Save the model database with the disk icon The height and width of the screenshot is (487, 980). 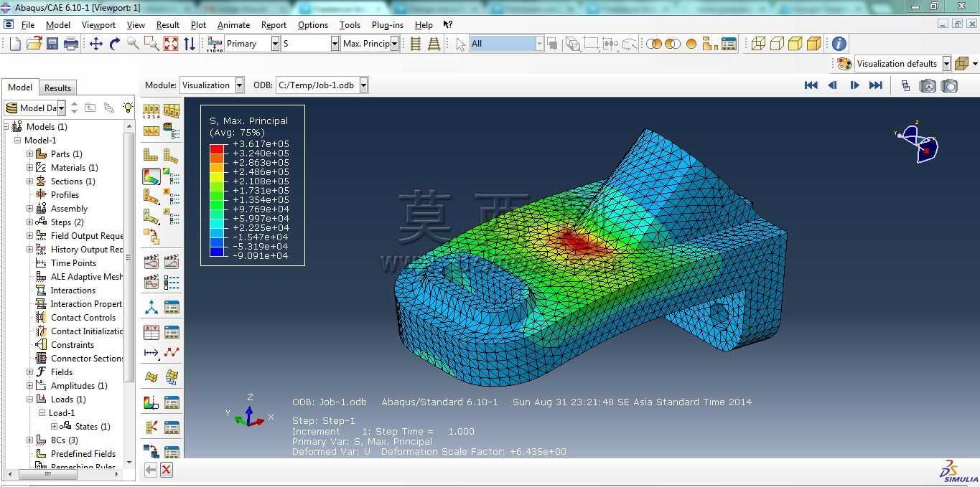point(52,44)
